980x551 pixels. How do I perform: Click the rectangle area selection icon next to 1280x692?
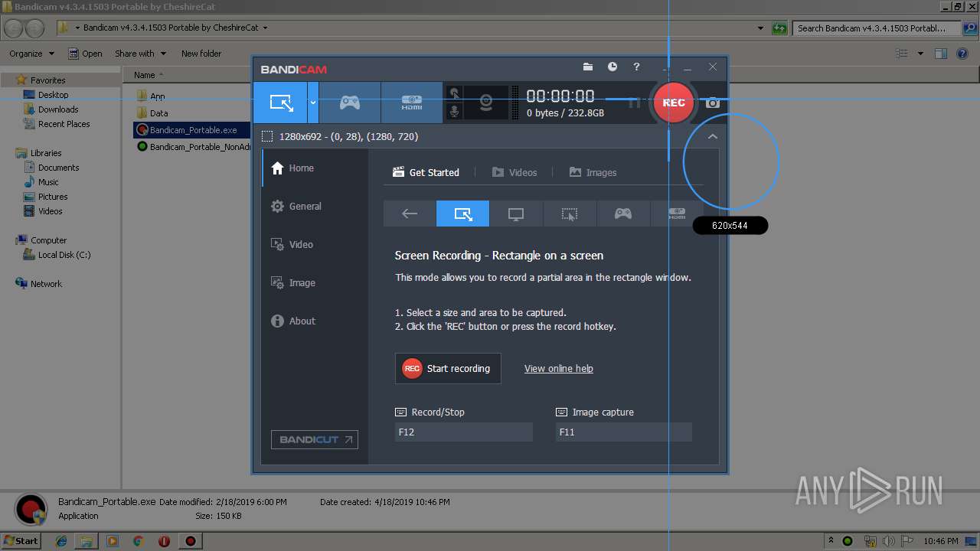tap(267, 136)
